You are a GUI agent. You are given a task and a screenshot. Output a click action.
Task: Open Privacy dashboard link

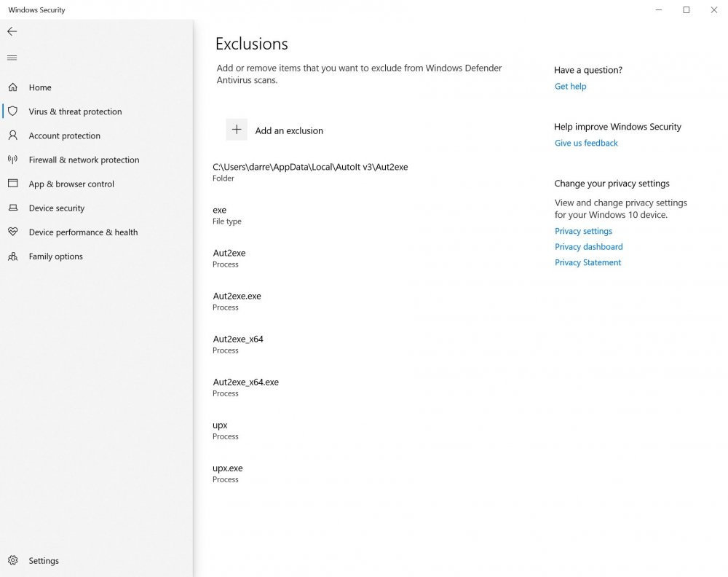click(588, 247)
